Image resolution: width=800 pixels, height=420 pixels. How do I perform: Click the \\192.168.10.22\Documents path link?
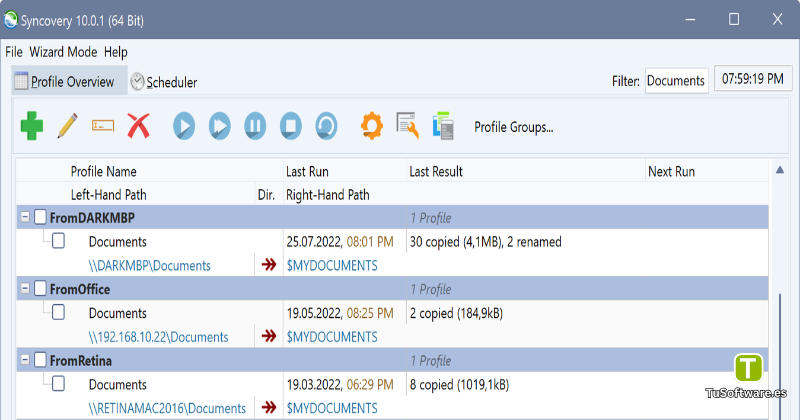point(158,337)
